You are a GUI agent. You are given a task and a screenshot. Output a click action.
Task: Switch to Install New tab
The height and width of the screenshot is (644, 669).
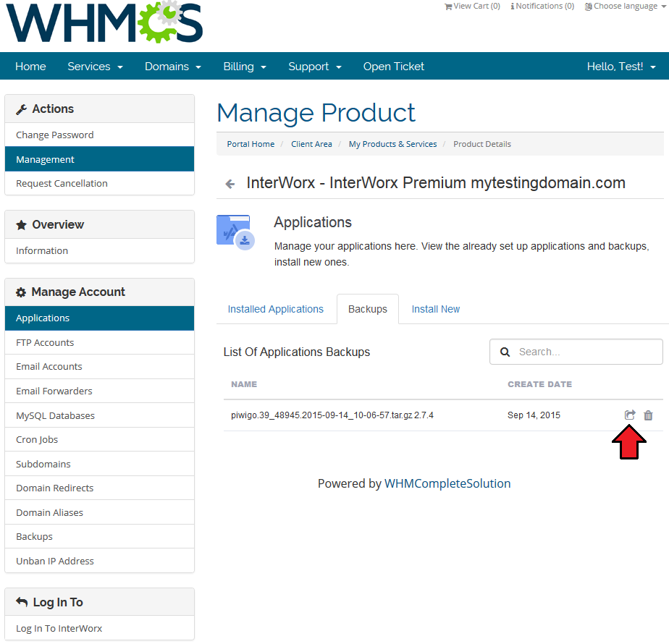tap(436, 309)
